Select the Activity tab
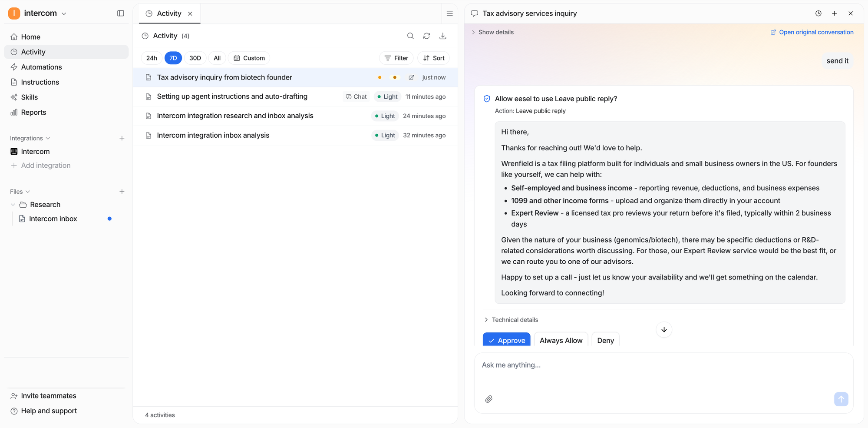This screenshot has width=868, height=428. (x=169, y=13)
